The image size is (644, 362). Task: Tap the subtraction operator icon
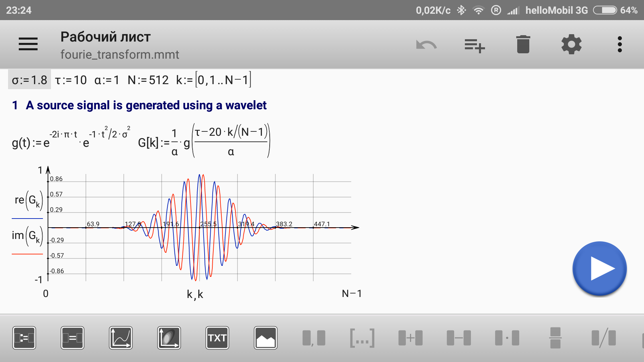pyautogui.click(x=459, y=338)
